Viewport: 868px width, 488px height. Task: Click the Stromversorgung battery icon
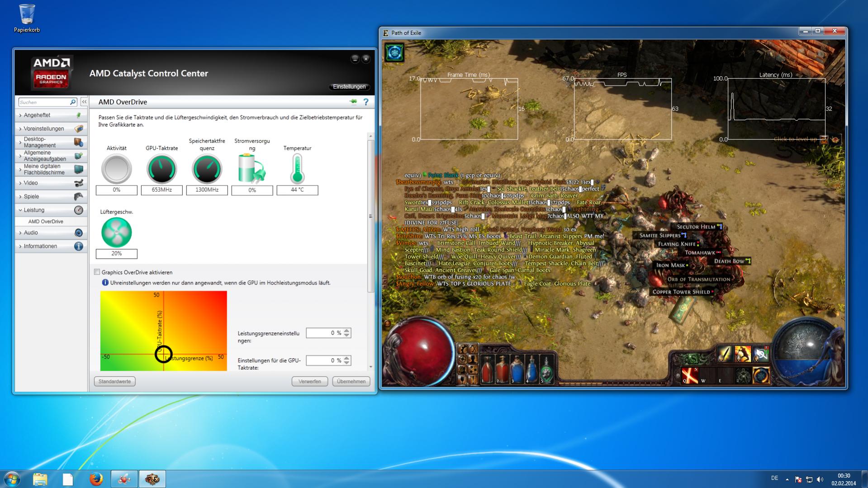tap(252, 168)
